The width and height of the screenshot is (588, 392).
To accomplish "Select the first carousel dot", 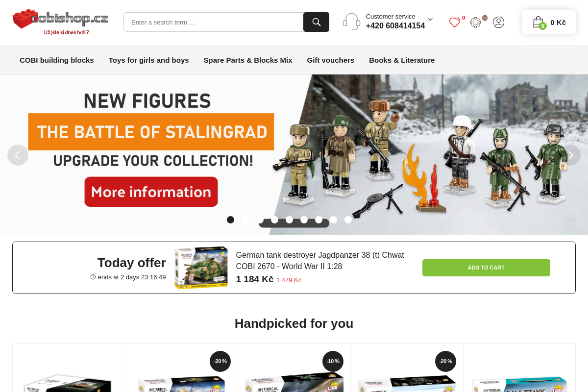I will [x=230, y=220].
